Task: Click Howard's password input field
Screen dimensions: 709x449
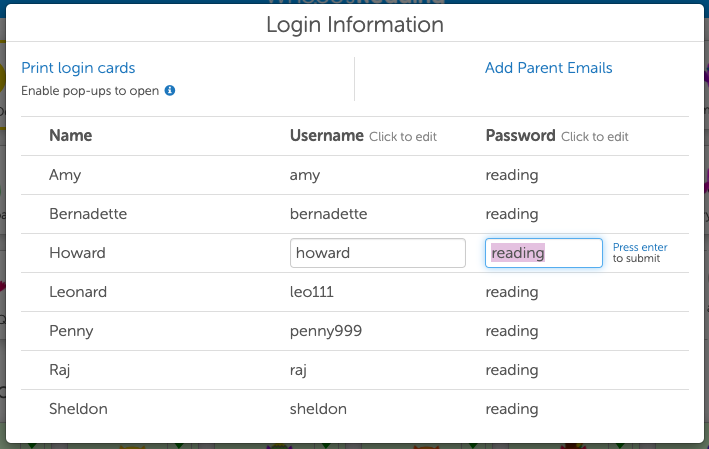Action: coord(543,253)
